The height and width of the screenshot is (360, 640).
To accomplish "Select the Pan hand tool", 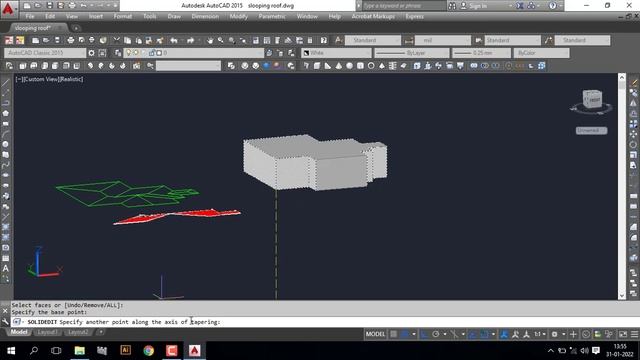I will coord(210,40).
